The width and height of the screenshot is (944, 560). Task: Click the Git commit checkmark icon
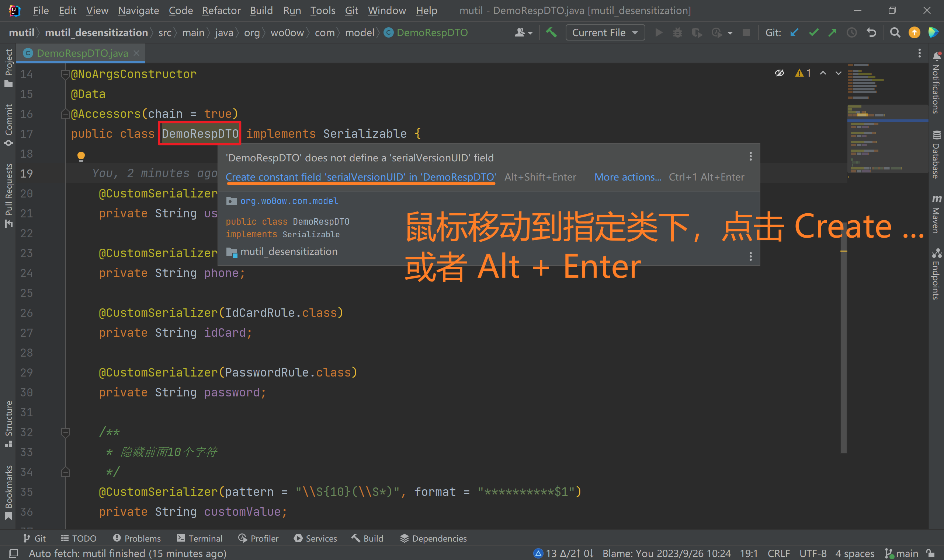813,33
